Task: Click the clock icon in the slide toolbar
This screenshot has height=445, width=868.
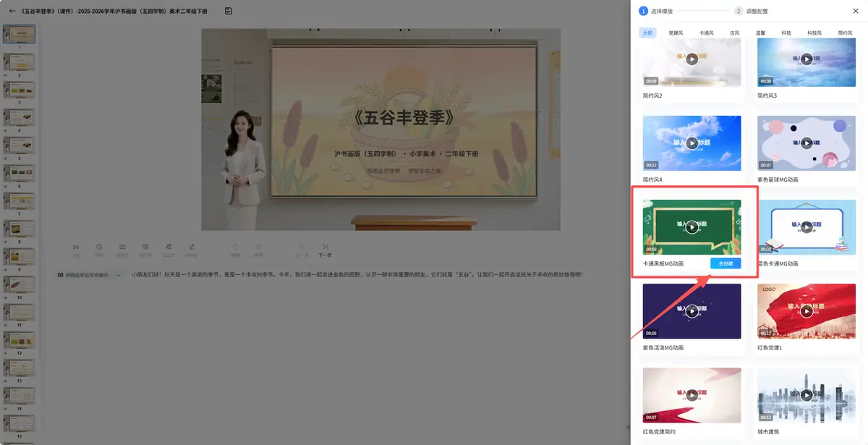Action: [99, 247]
